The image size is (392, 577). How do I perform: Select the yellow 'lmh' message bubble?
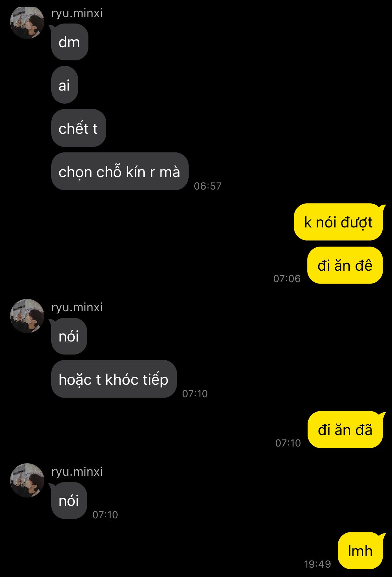coord(361,551)
